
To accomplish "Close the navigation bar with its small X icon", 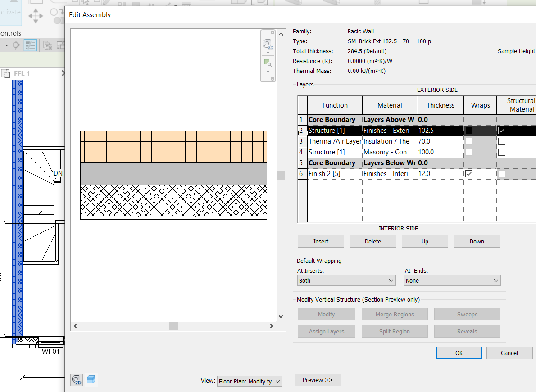I will (273, 32).
